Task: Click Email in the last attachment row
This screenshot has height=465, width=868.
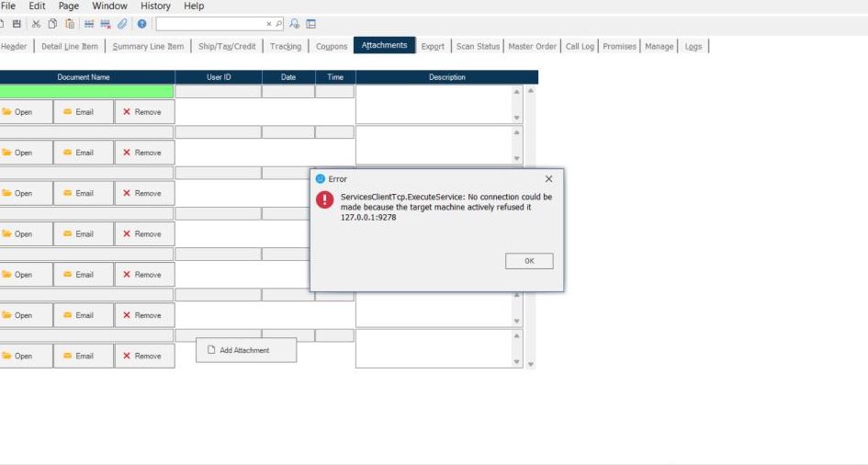Action: [83, 356]
